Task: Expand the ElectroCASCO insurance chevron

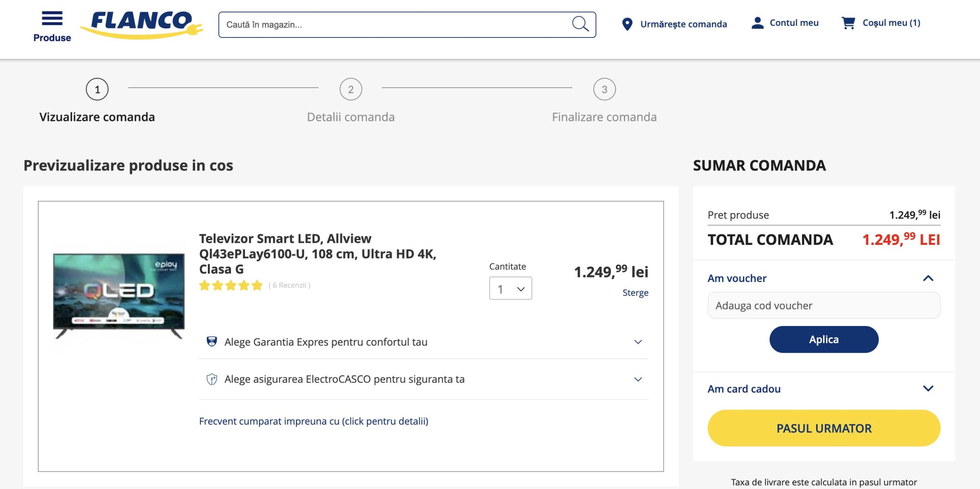Action: (x=638, y=379)
